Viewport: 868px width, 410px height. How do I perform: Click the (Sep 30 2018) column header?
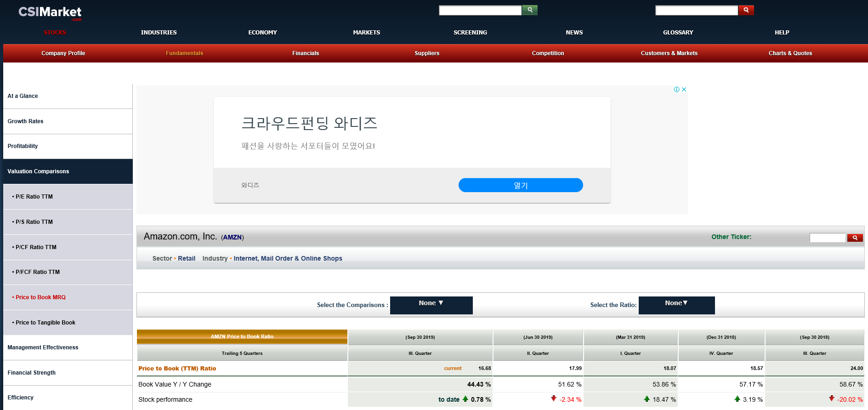[x=815, y=337]
